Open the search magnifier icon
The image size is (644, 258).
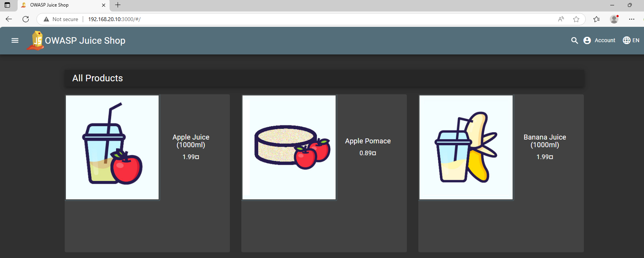tap(574, 40)
